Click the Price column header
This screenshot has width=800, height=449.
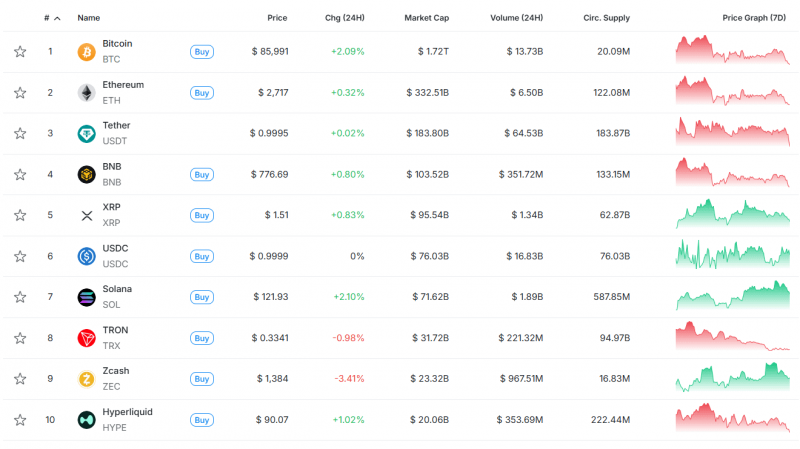point(277,18)
